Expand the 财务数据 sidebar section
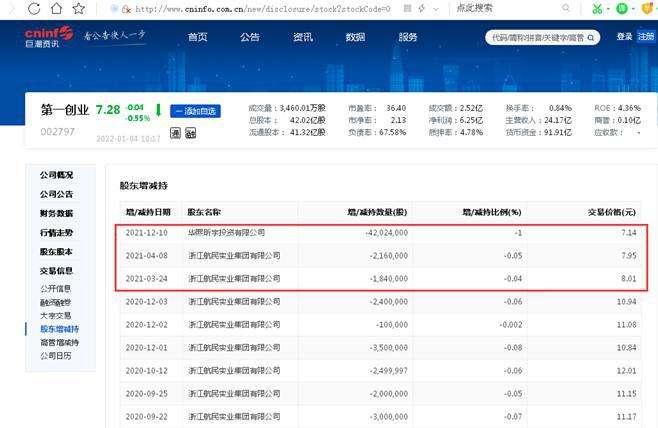This screenshot has height=428, width=658. [x=56, y=213]
